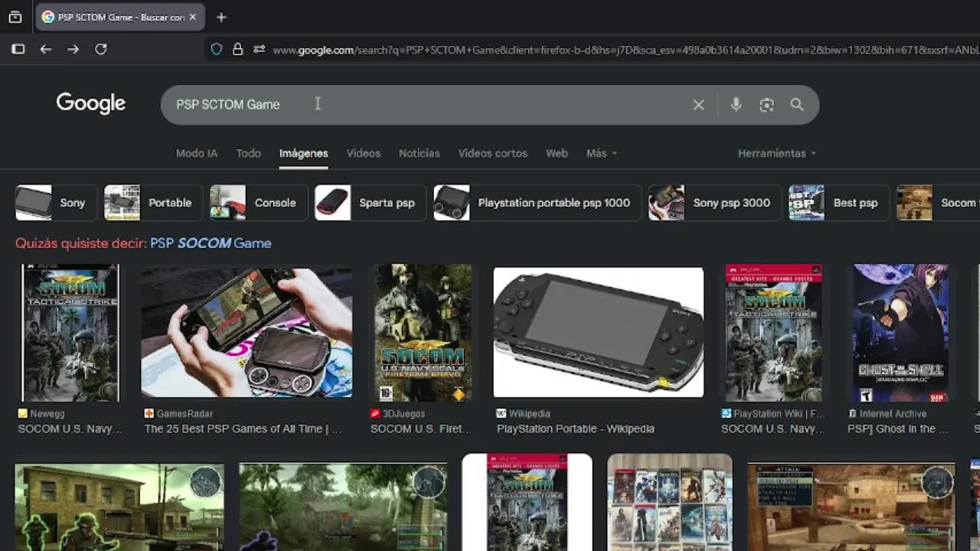Screen dimensions: 980x551
Task: Open the 3DJuegos SOCOM Fireteam Bravo cover
Action: point(423,333)
